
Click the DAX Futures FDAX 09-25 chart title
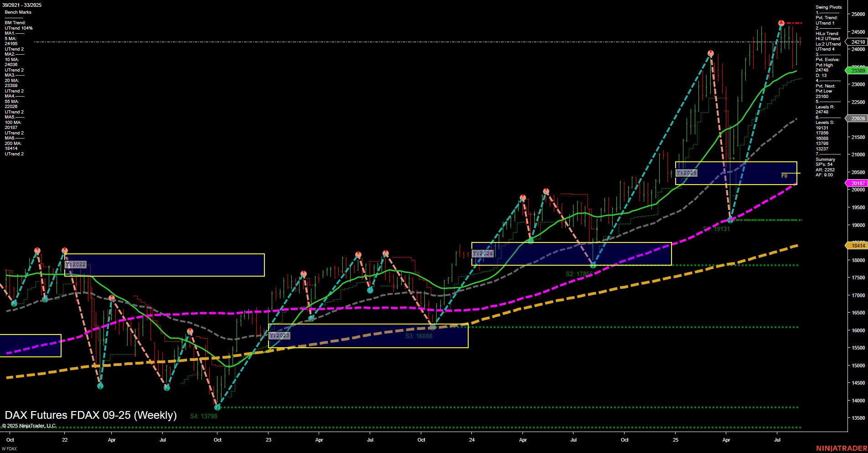tap(89, 415)
